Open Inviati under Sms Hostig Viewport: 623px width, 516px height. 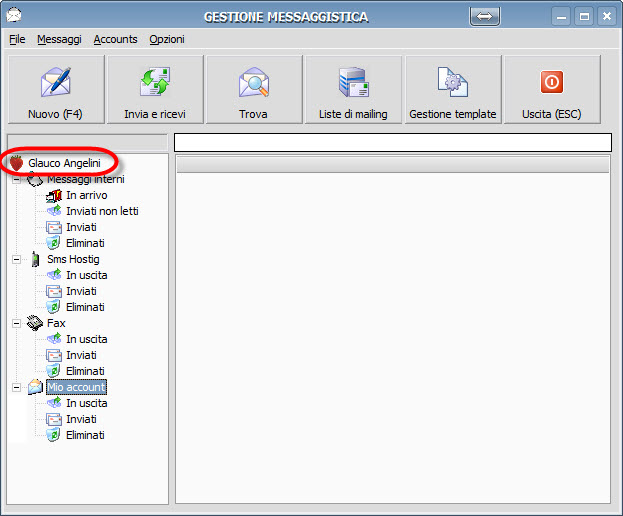[x=81, y=291]
